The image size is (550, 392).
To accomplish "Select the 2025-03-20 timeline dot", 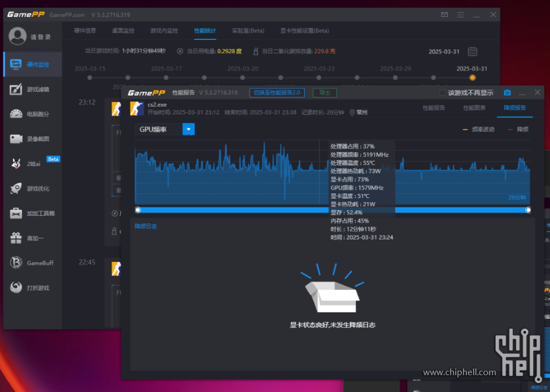I will [x=242, y=77].
